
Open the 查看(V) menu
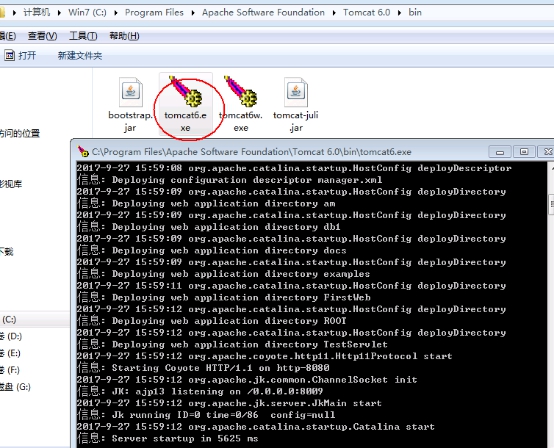point(42,36)
